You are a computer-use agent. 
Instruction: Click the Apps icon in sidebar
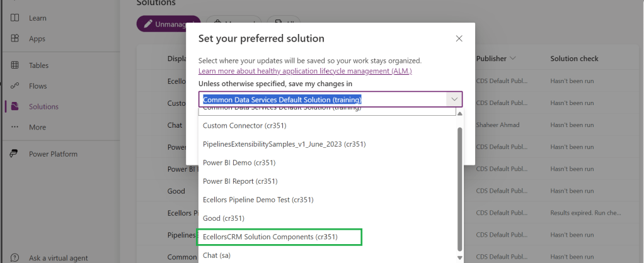tap(15, 38)
